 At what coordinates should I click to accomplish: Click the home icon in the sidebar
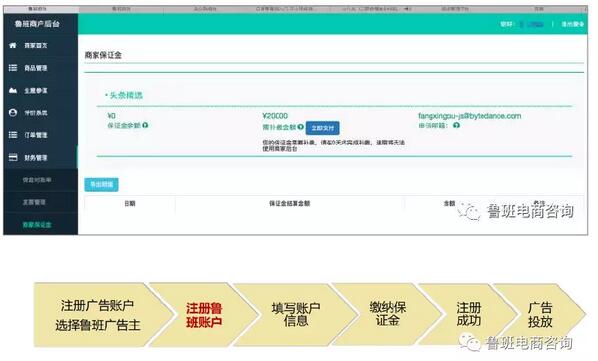(13, 45)
